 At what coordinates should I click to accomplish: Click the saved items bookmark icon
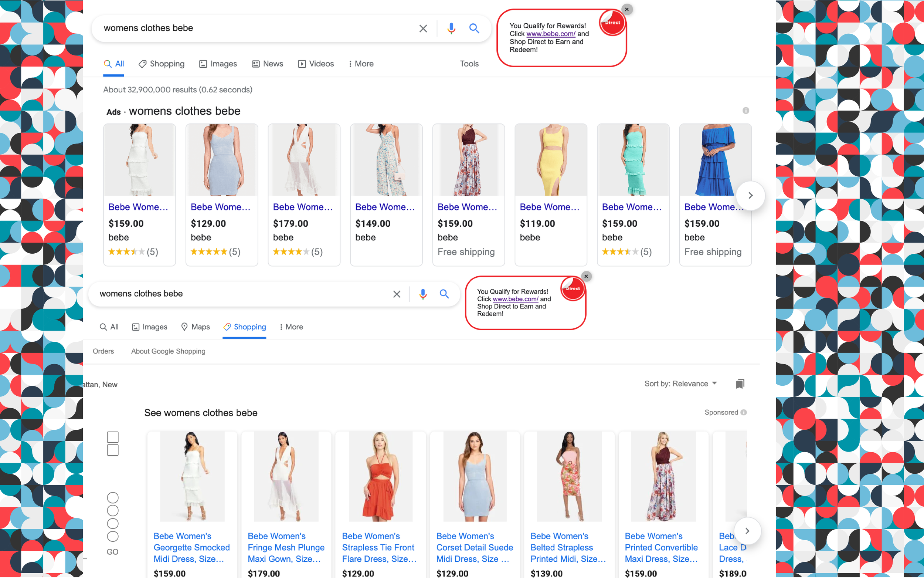740,383
